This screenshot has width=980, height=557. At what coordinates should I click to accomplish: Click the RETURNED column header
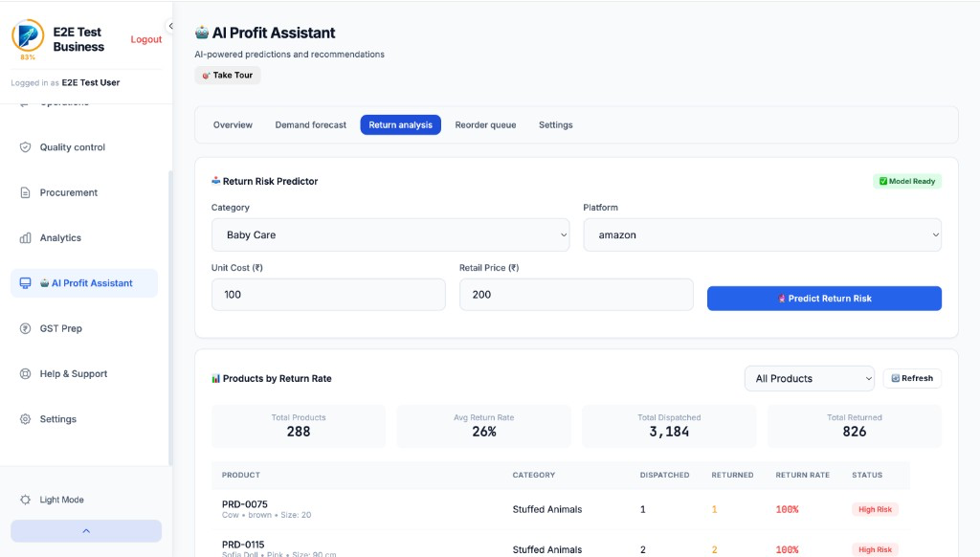coord(732,475)
